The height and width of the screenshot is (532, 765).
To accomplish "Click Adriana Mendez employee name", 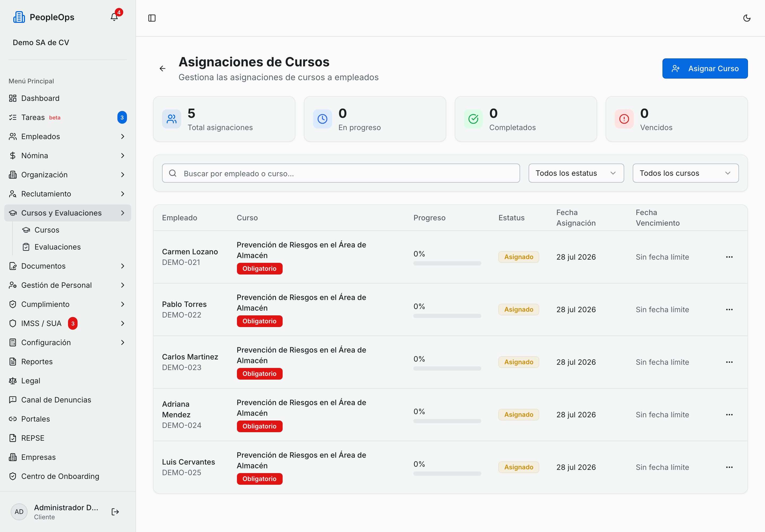I will click(x=176, y=410).
